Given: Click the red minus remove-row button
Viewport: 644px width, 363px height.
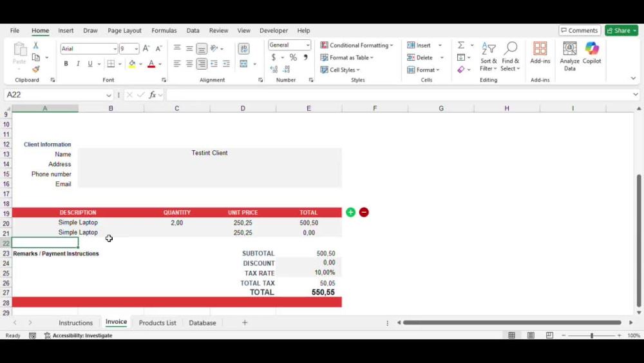Looking at the screenshot, I should [364, 212].
